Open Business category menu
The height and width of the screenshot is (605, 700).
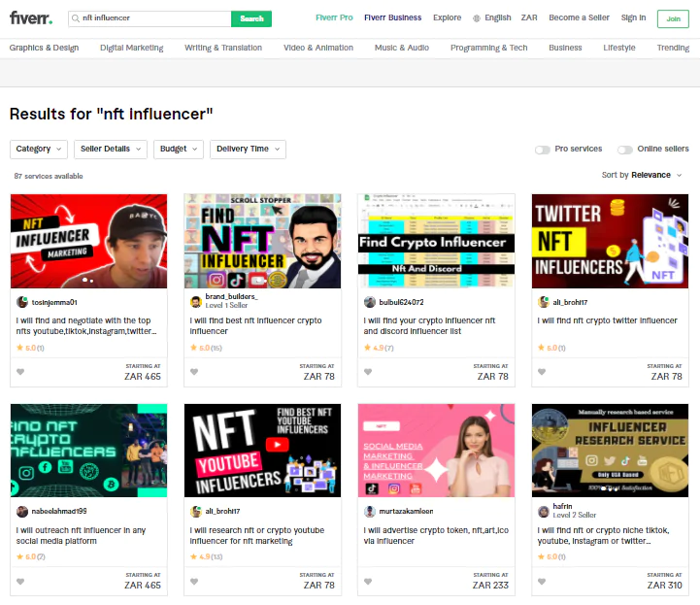[x=565, y=48]
